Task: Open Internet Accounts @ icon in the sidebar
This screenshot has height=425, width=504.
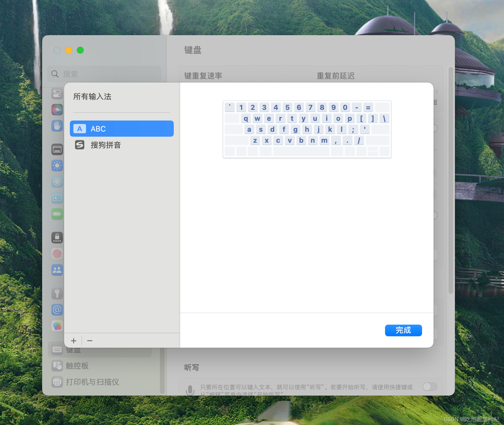Action: (x=57, y=310)
